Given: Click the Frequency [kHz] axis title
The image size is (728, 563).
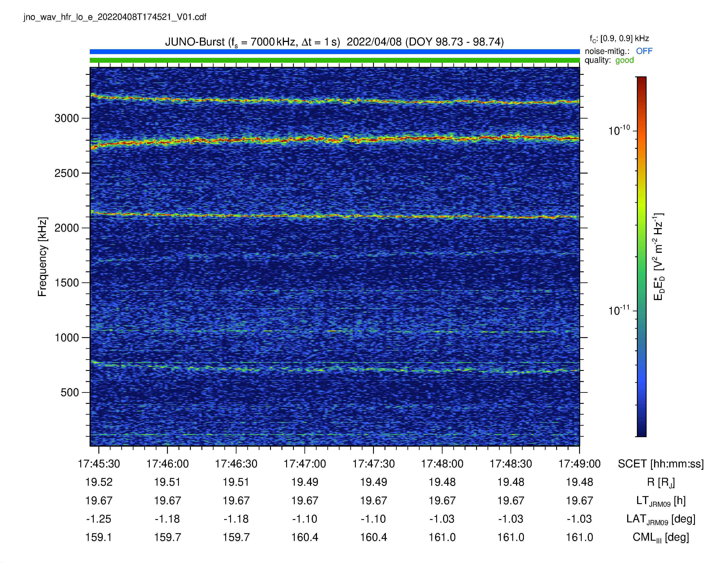Looking at the screenshot, I should coord(42,257).
